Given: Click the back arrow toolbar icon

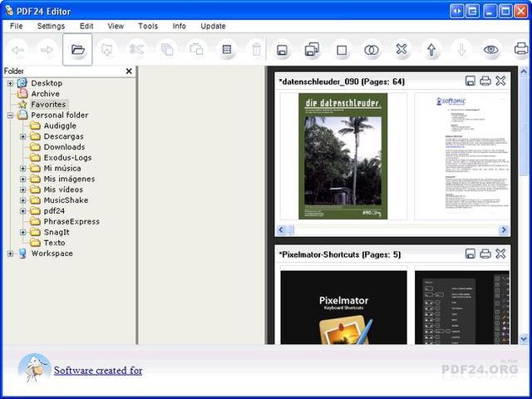Looking at the screenshot, I should [x=17, y=50].
